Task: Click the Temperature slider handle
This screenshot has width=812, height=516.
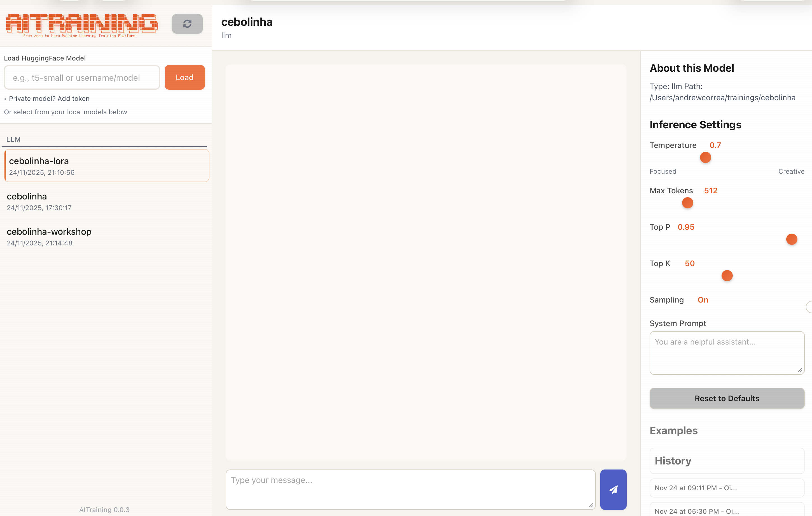Action: (x=705, y=158)
